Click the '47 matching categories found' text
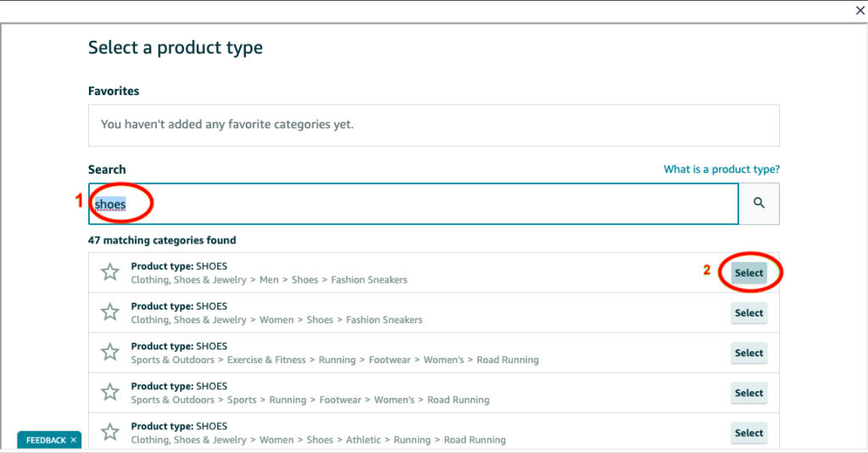 click(x=162, y=240)
